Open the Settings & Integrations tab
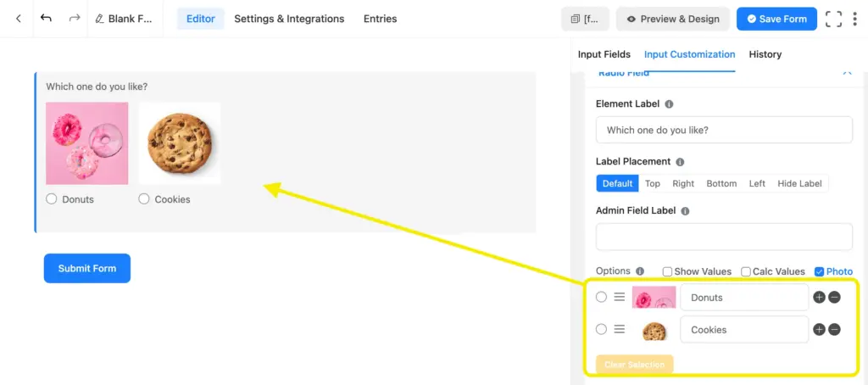 click(x=289, y=19)
